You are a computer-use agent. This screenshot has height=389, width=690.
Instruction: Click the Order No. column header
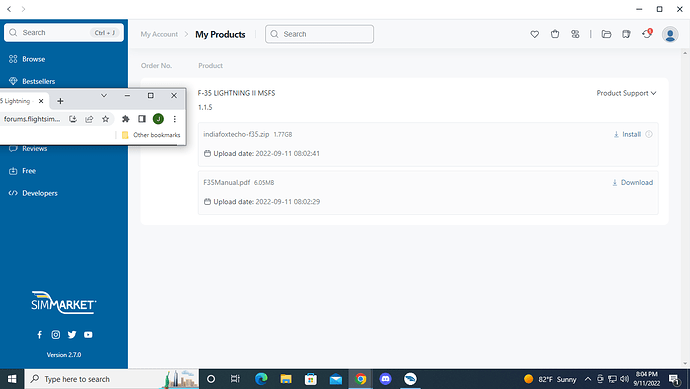click(x=156, y=66)
